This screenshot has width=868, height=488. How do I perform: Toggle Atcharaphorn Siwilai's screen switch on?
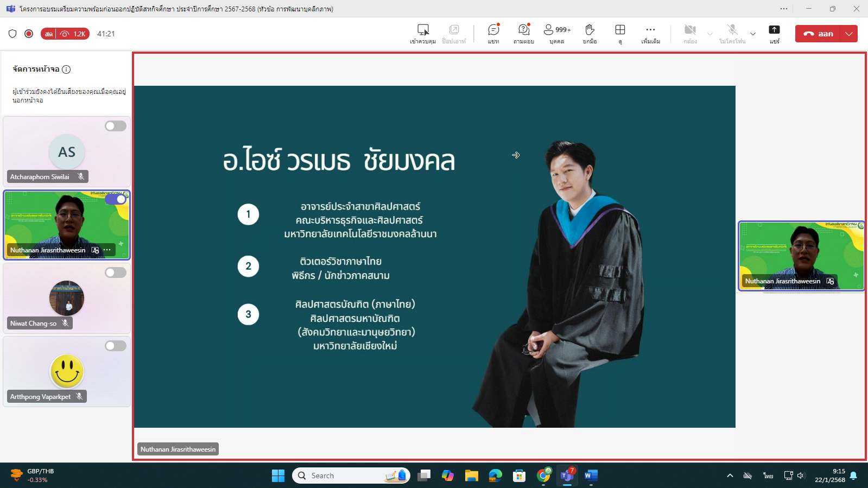point(116,126)
